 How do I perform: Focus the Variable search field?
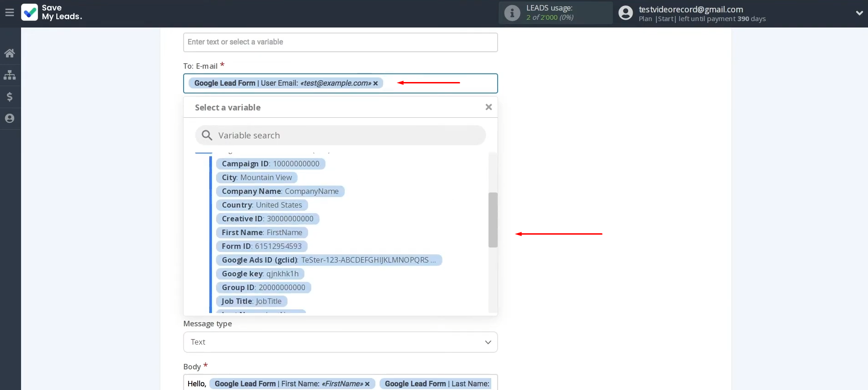340,135
